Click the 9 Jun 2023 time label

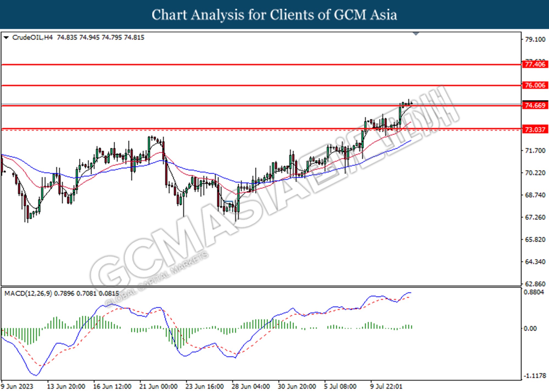click(x=17, y=386)
